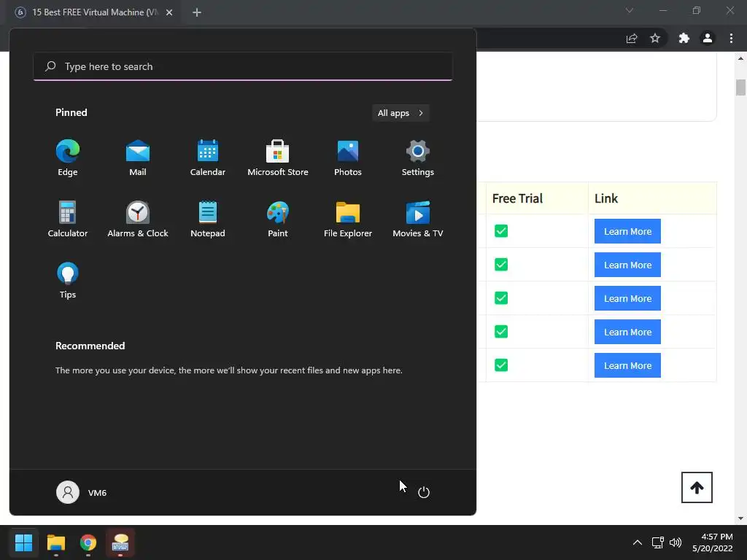Open File Explorer from the taskbar
The image size is (747, 560).
[55, 542]
